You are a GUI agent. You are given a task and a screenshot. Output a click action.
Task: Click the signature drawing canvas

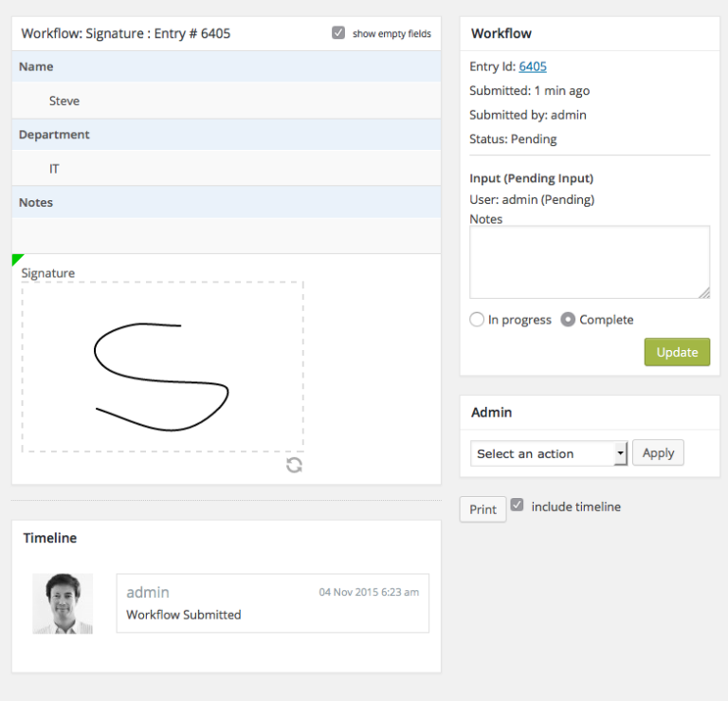click(162, 366)
